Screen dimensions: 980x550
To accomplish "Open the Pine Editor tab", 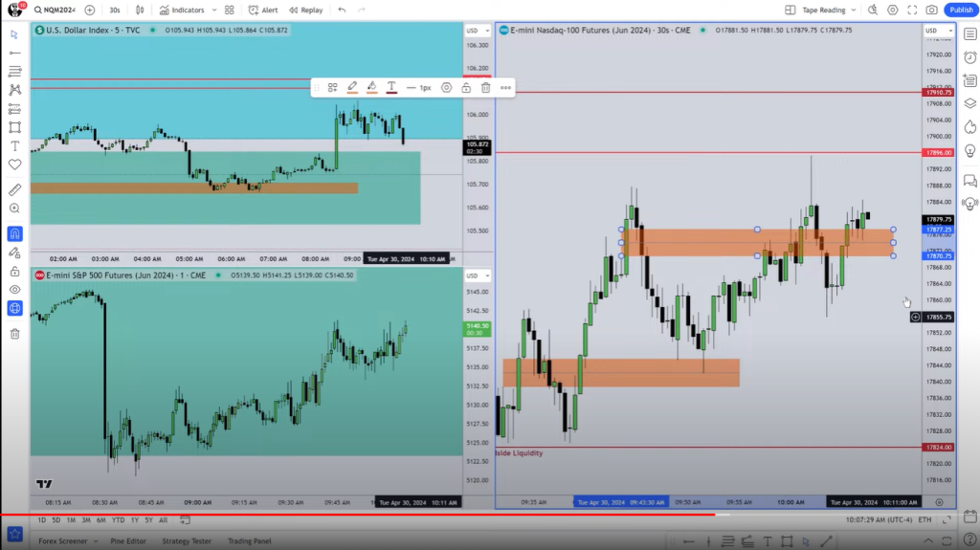I will pyautogui.click(x=128, y=541).
